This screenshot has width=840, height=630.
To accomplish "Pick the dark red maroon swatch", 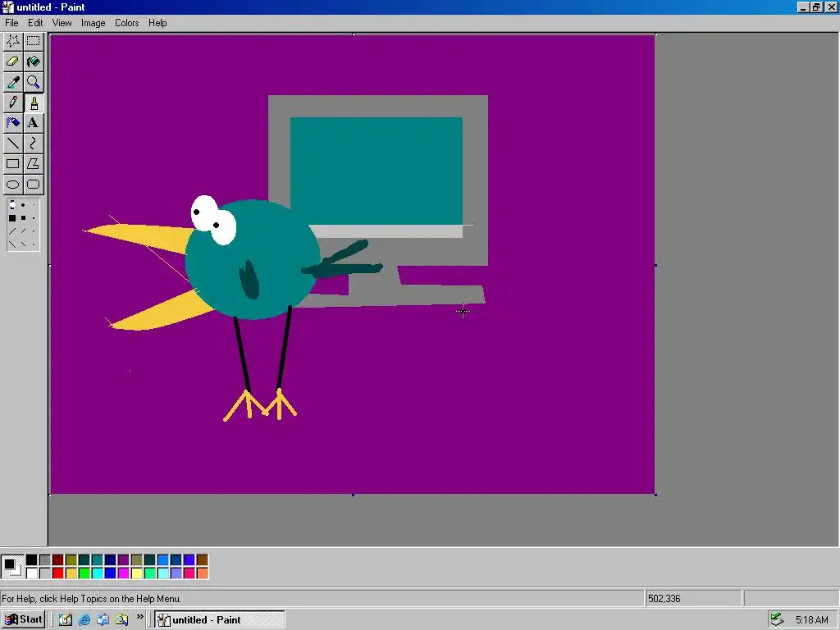I will coord(58,560).
